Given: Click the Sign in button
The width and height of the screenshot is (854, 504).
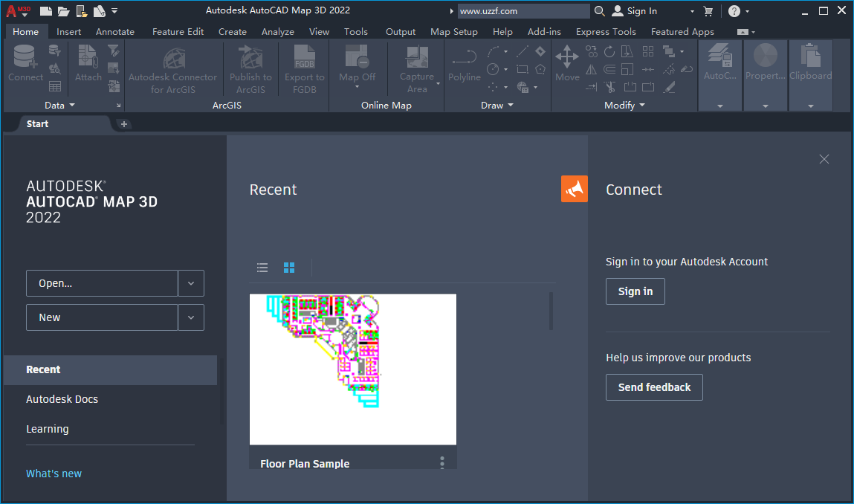Looking at the screenshot, I should pyautogui.click(x=635, y=291).
